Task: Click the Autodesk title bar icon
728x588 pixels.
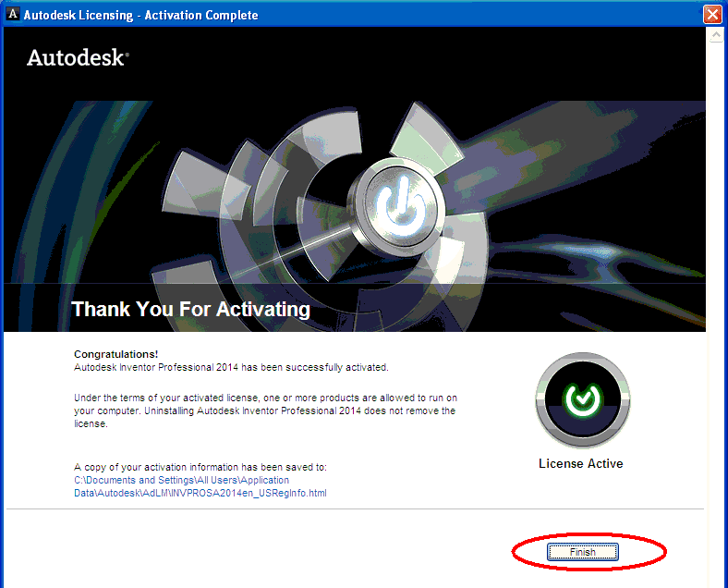Action: click(13, 14)
